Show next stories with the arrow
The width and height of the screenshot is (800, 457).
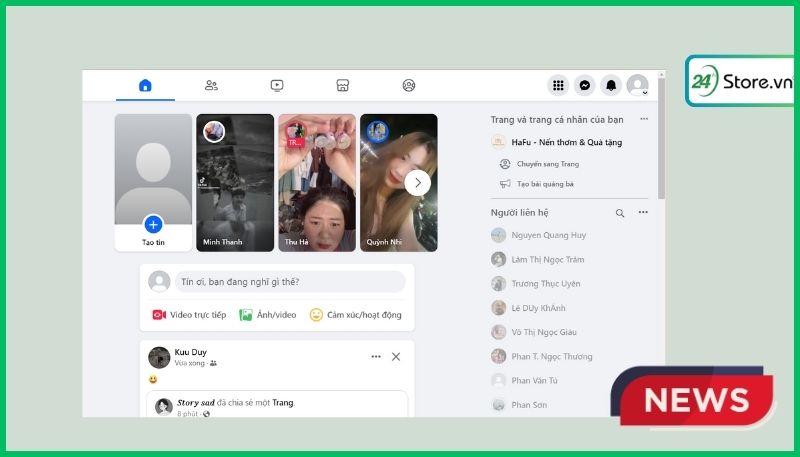pyautogui.click(x=417, y=183)
